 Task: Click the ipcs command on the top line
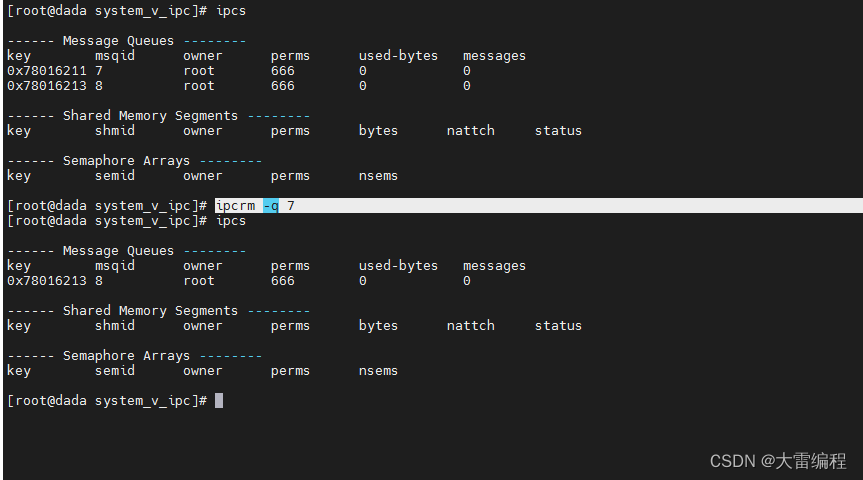point(230,10)
